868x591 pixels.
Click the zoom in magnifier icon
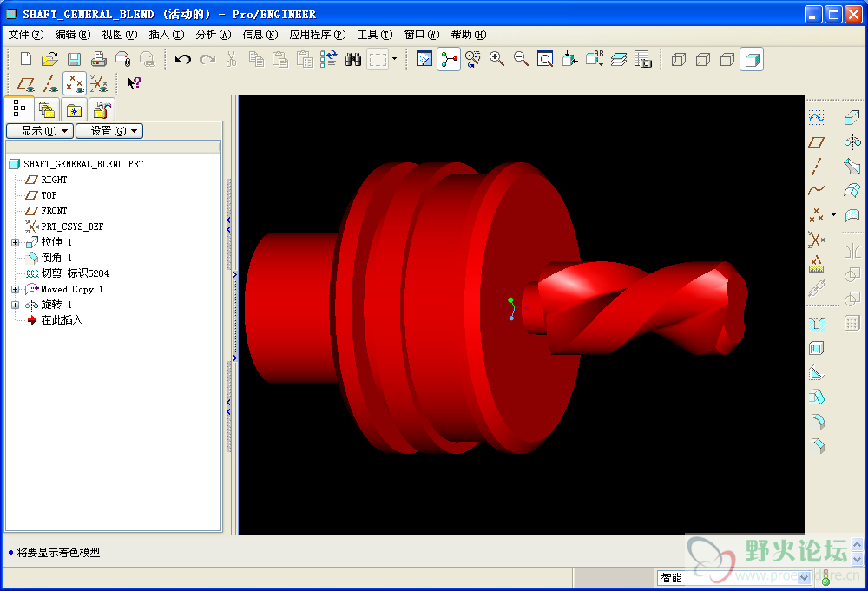click(x=496, y=59)
